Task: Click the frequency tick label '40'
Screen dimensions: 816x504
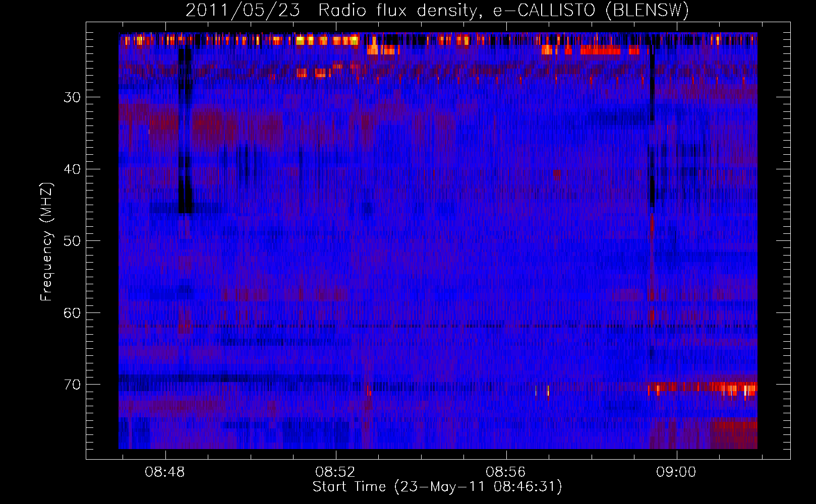Action: click(72, 169)
